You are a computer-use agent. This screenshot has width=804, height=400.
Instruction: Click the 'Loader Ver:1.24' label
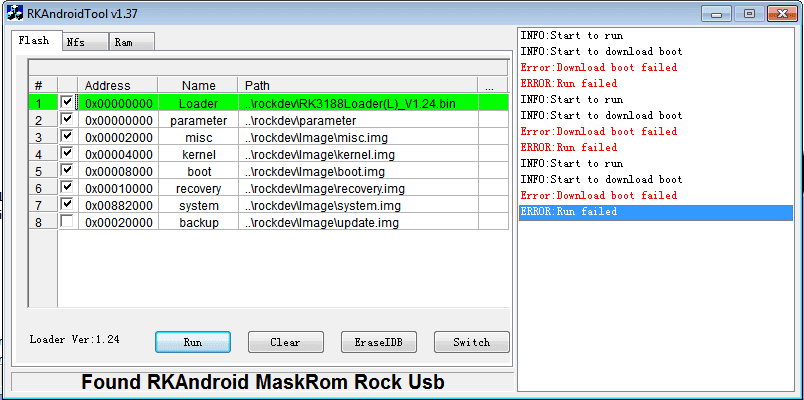(x=74, y=339)
